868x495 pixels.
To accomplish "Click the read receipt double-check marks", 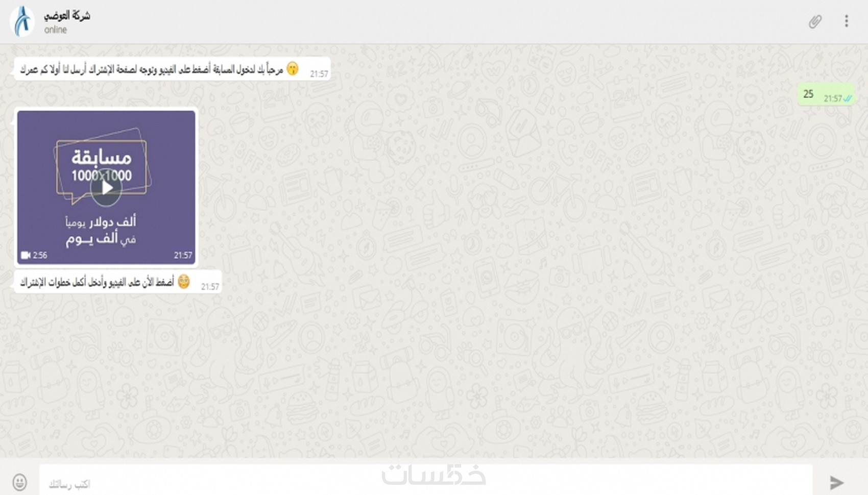I will click(848, 98).
